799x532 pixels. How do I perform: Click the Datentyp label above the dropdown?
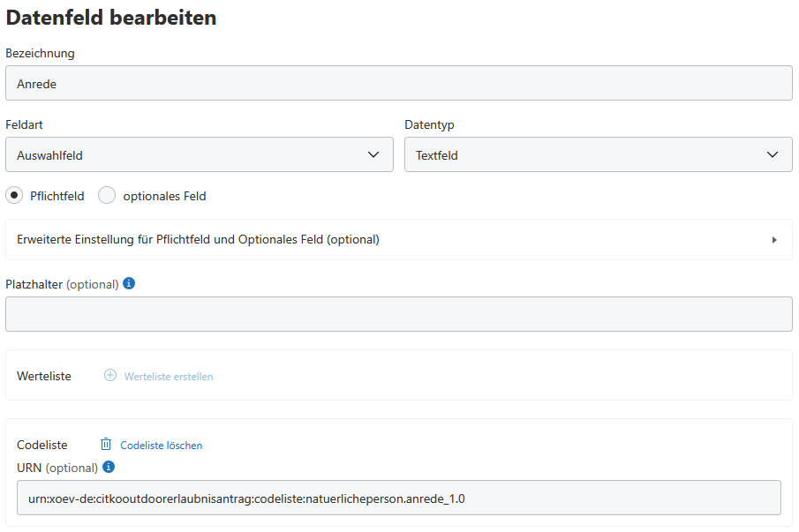(429, 125)
